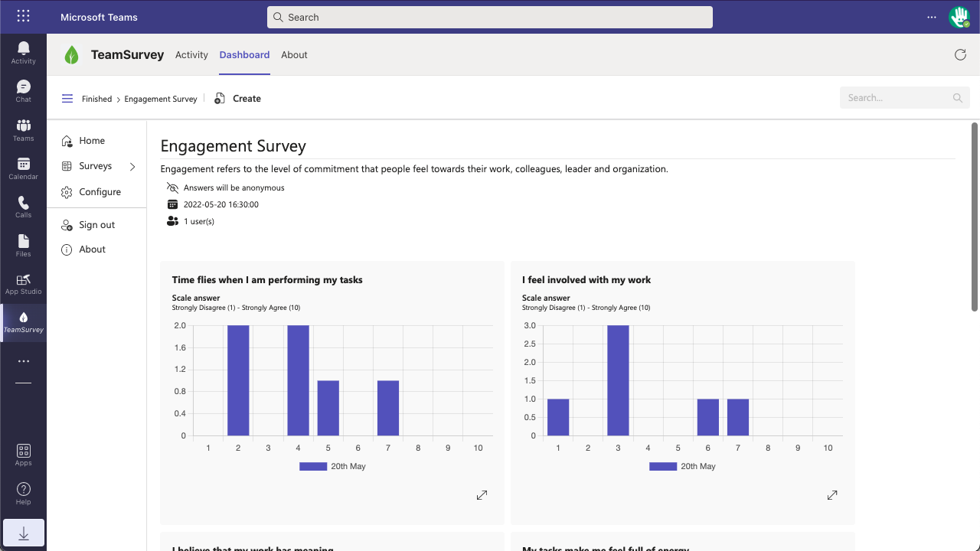
Task: Switch to the Activity tab
Action: click(x=191, y=55)
